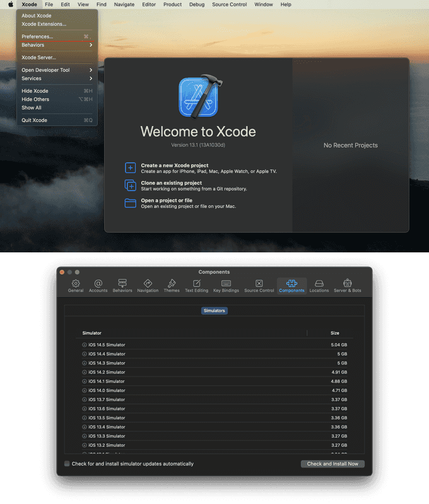Screen dimensions: 429x504
Task: Open the Source Control preferences pane
Action: [259, 286]
